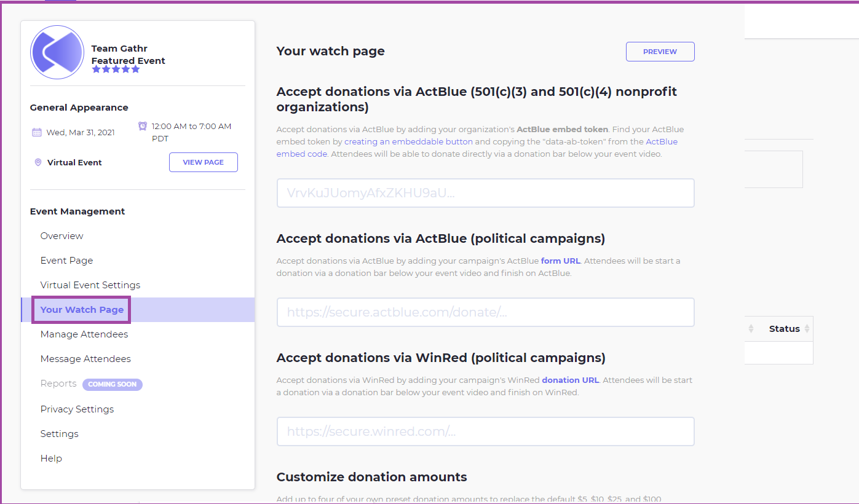
Task: Click the sort arrows next to Status column
Action: (807, 329)
